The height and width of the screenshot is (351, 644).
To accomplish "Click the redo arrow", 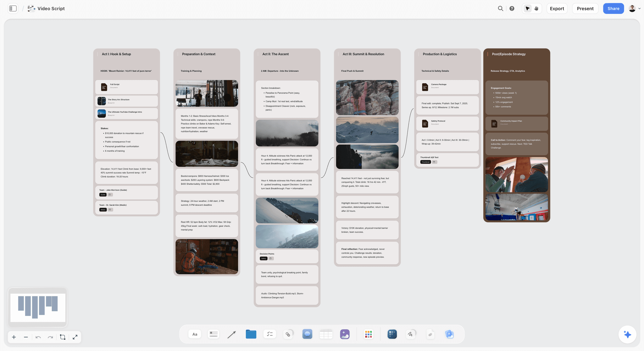I will click(x=50, y=337).
